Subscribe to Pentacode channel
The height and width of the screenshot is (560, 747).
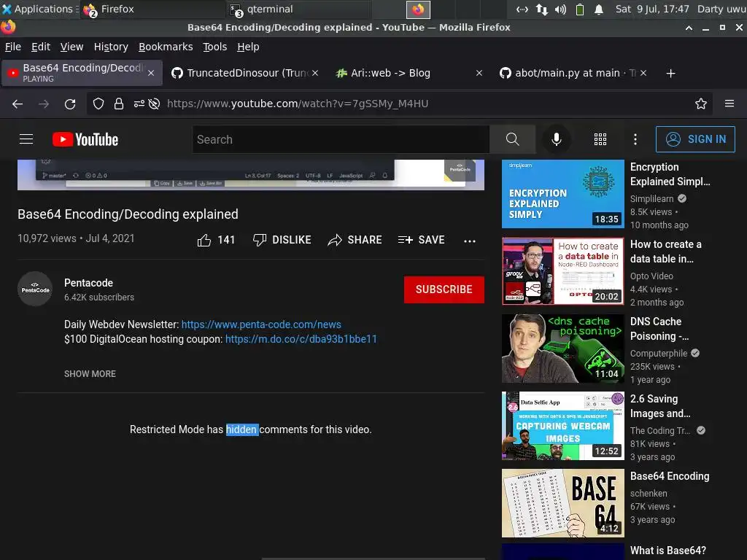tap(444, 289)
